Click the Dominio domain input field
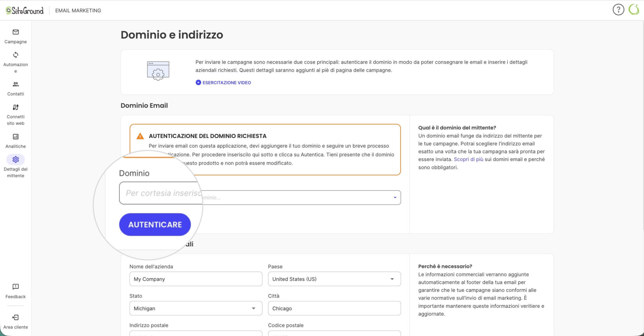The image size is (644, 336). click(x=260, y=197)
